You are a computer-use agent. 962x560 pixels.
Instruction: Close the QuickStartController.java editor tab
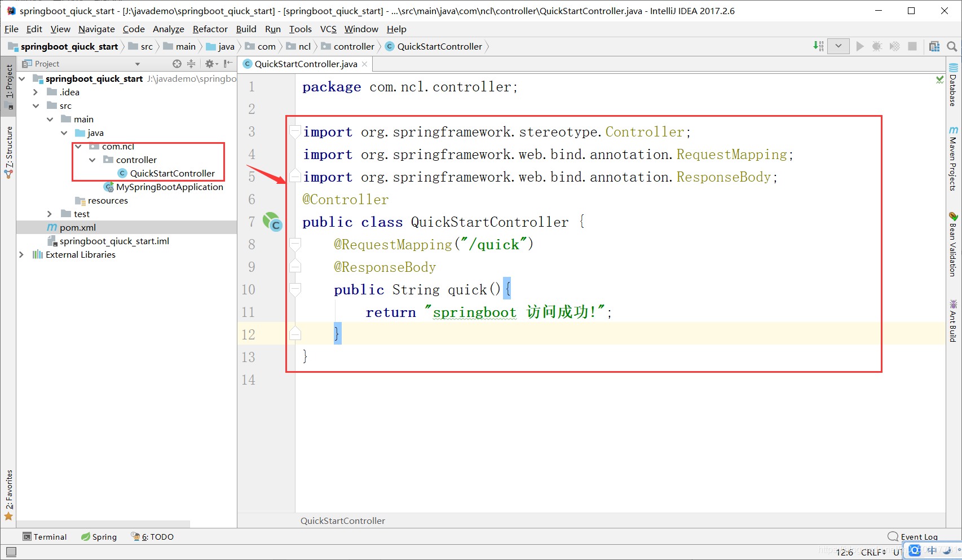coord(365,64)
